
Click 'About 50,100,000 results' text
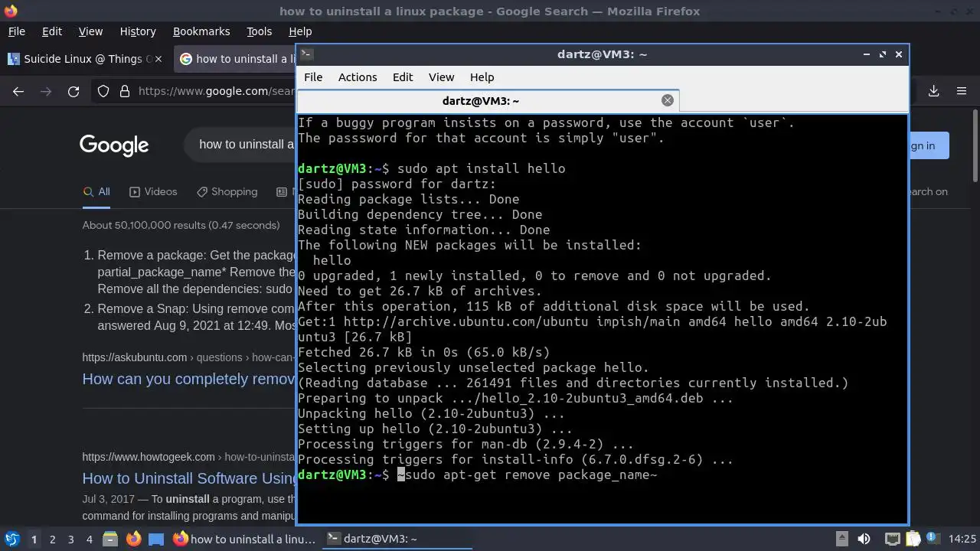pos(181,225)
